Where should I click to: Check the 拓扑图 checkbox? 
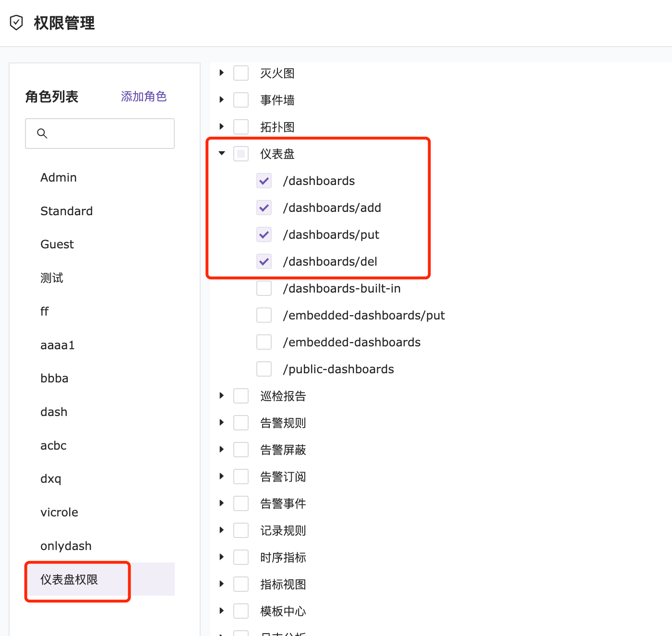pyautogui.click(x=241, y=127)
